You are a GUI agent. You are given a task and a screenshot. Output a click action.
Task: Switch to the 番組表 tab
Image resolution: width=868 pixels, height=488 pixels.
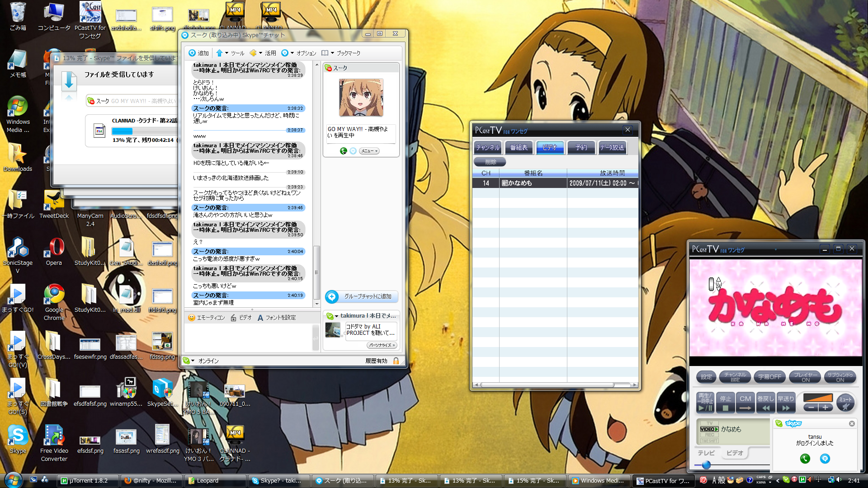point(519,147)
